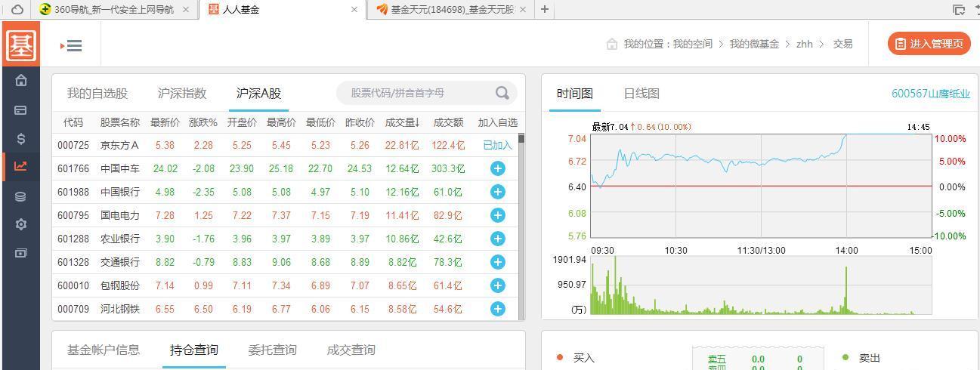Switch to 沪深指数 tab
980x370 pixels.
click(x=182, y=94)
